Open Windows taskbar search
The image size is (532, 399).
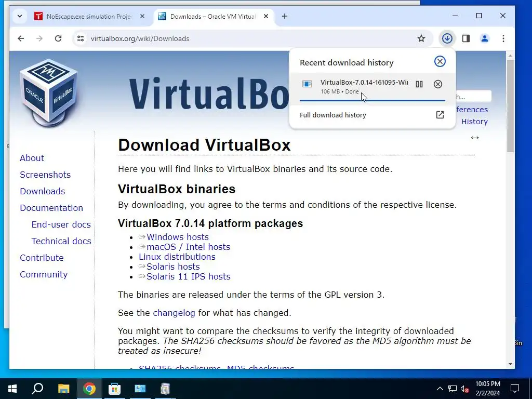[x=37, y=389]
